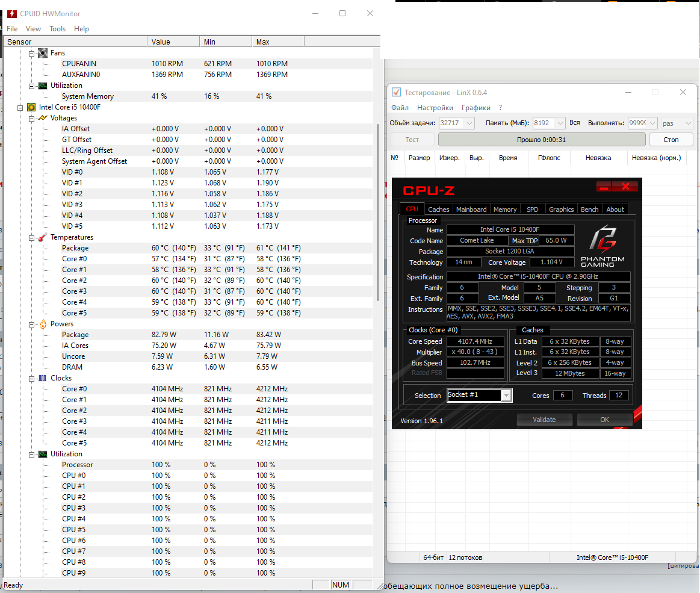Click the Вся memory button in LinX

pos(575,122)
